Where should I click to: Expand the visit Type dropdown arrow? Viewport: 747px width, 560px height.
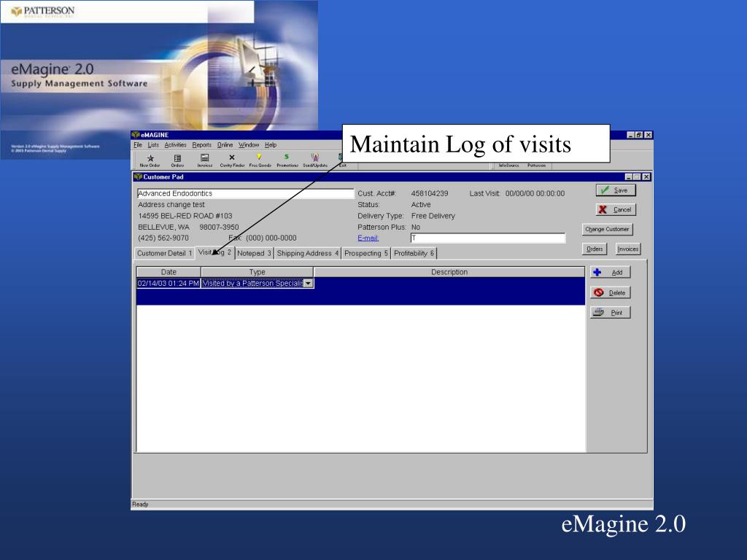[309, 284]
